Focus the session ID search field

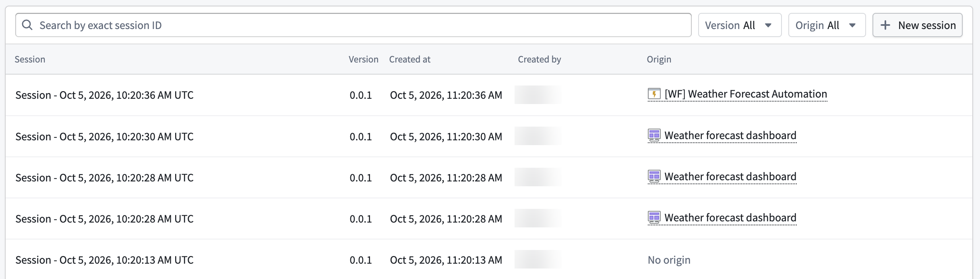click(x=353, y=25)
